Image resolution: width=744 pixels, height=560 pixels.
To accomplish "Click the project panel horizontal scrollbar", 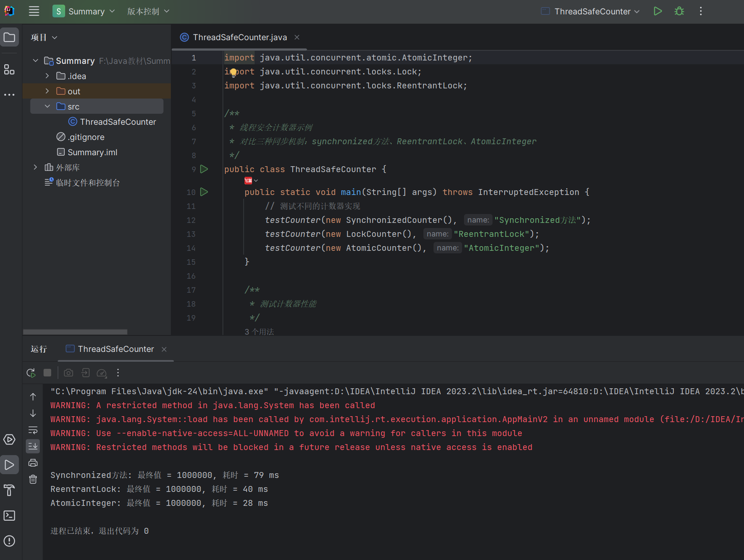I will pyautogui.click(x=75, y=332).
